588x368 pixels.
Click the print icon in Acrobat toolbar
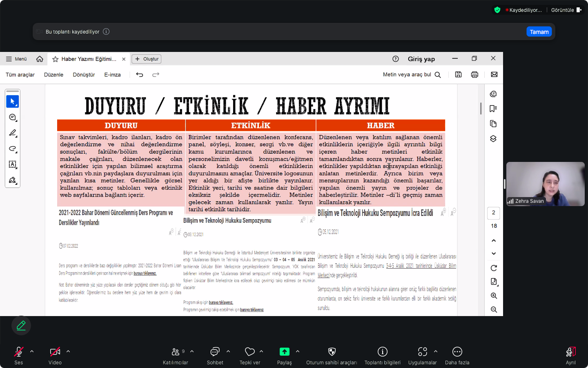(x=474, y=74)
